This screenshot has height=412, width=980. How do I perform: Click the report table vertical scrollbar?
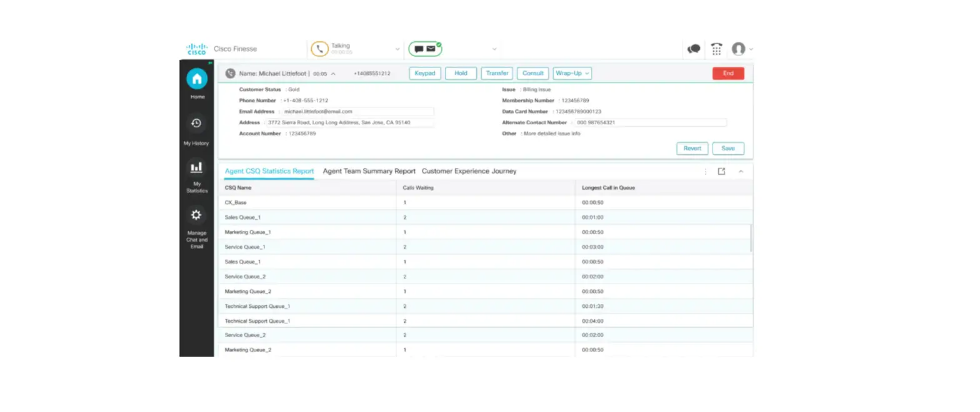pyautogui.click(x=751, y=238)
